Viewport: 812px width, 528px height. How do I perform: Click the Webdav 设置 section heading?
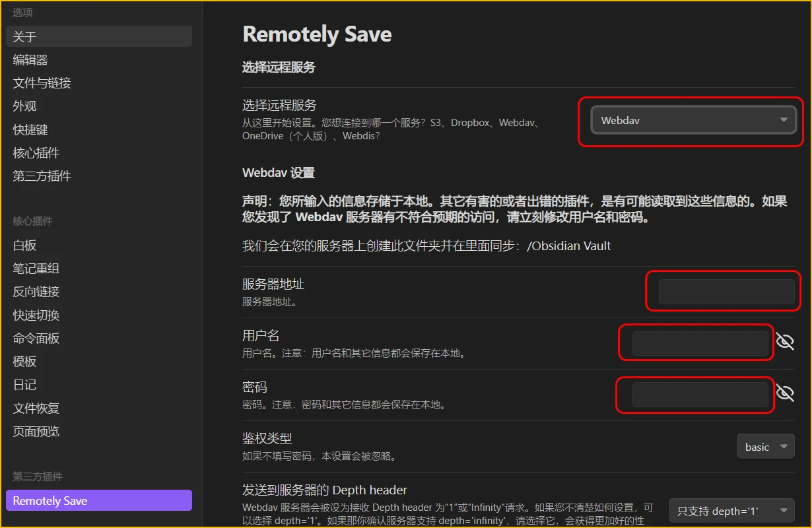point(279,174)
